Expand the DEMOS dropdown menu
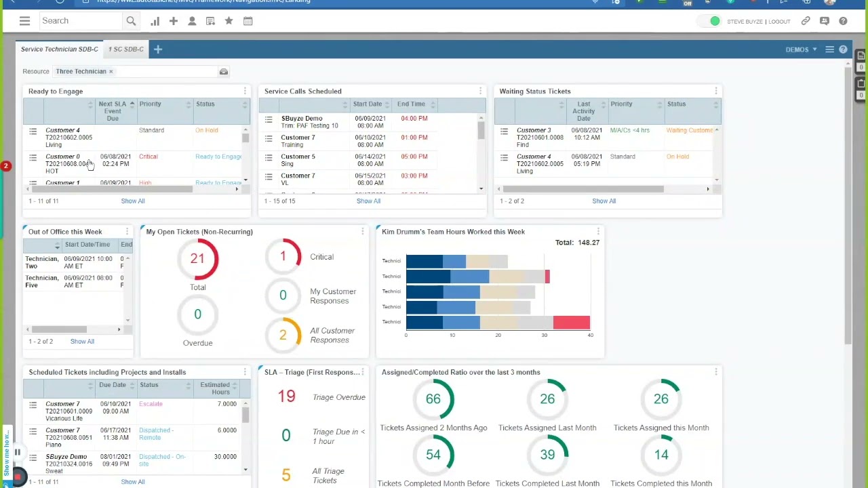 point(801,49)
